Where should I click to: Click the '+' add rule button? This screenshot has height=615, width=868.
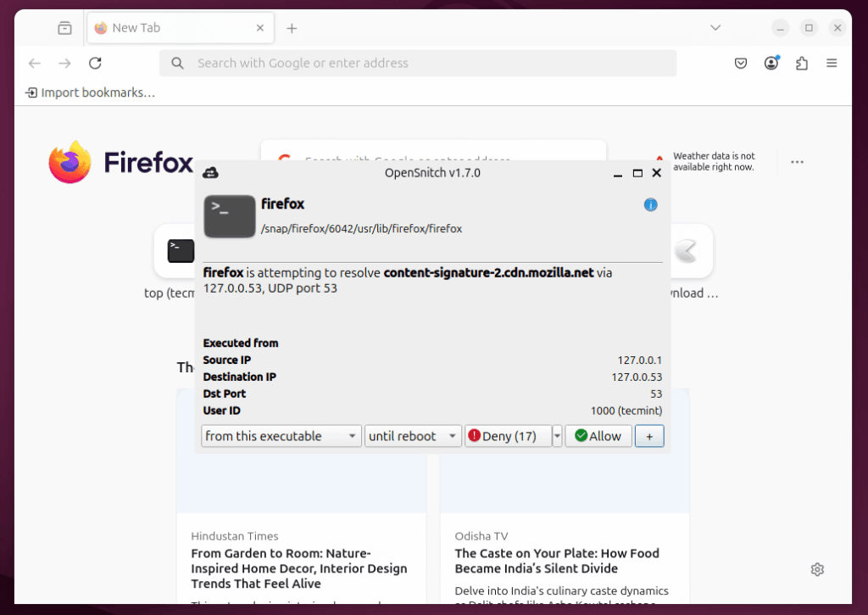tap(649, 436)
